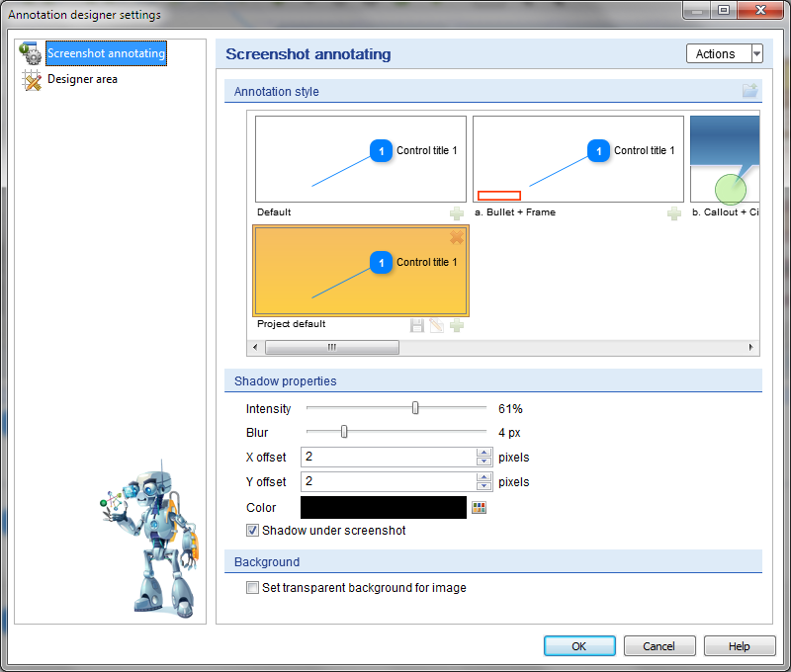Open the Actions dropdown arrow
791x672 pixels.
pyautogui.click(x=756, y=54)
